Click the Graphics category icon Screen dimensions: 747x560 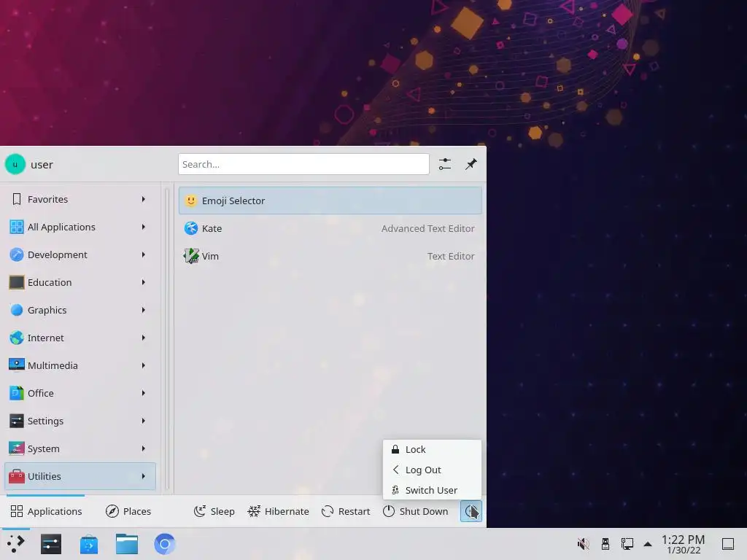tap(17, 310)
